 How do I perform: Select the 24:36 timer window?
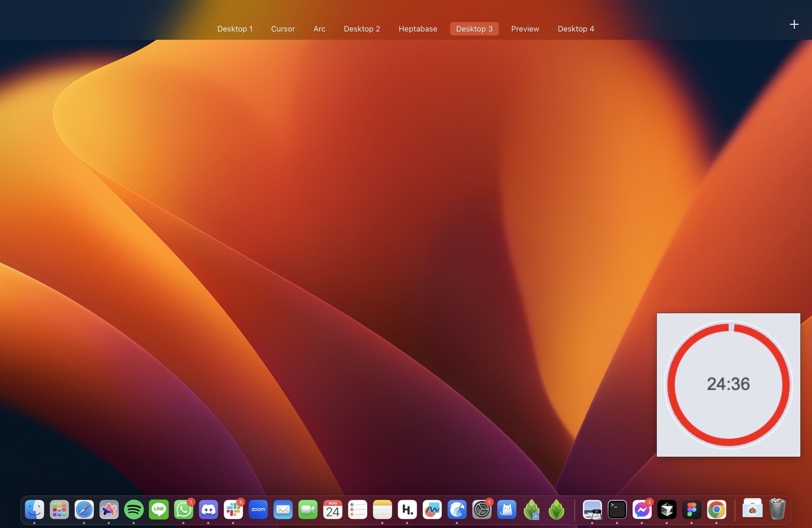[728, 385]
